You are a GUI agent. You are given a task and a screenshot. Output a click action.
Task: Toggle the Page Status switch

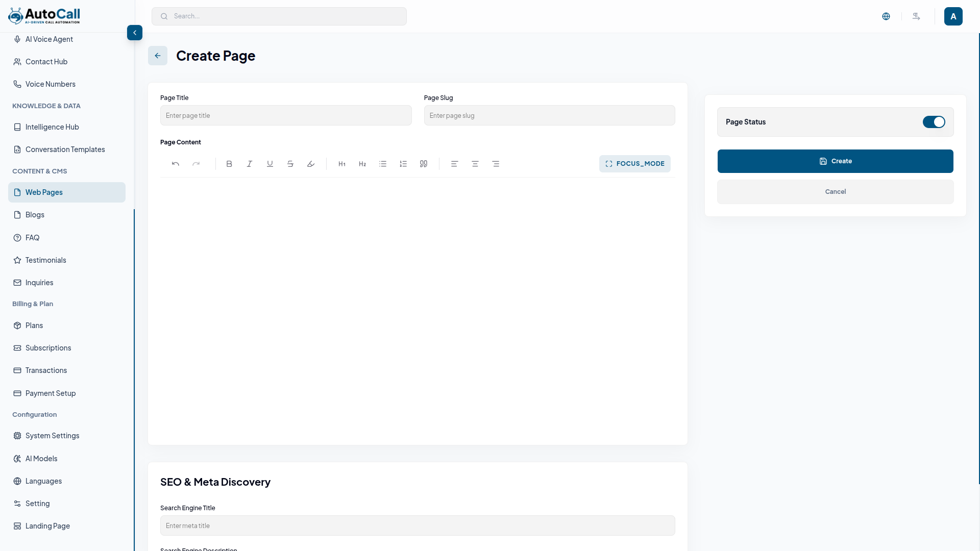(934, 122)
